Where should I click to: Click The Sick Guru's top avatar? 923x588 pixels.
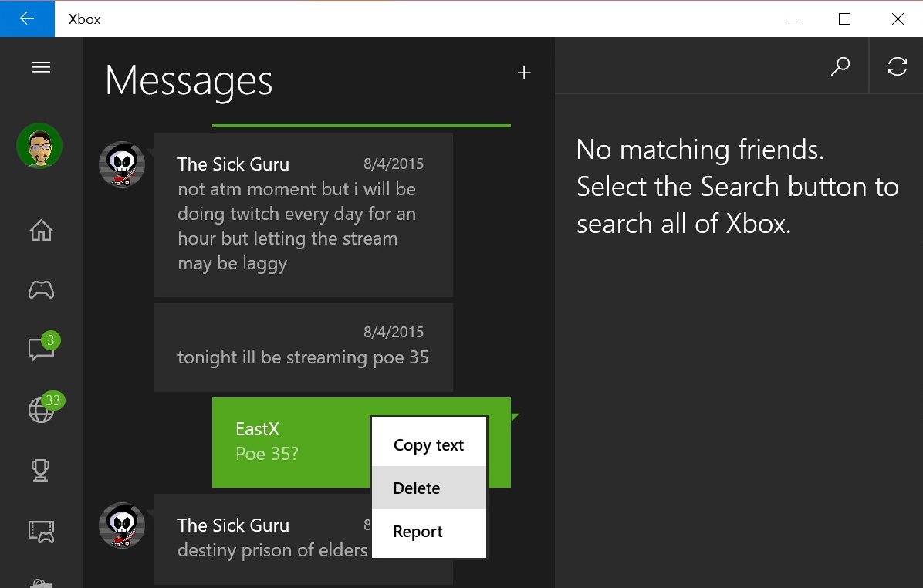point(122,164)
